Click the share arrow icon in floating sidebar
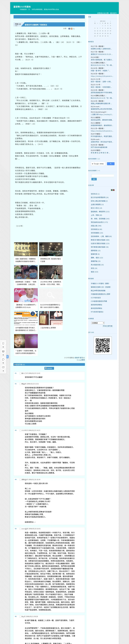This screenshot has width=129, height=644. pos(3,367)
